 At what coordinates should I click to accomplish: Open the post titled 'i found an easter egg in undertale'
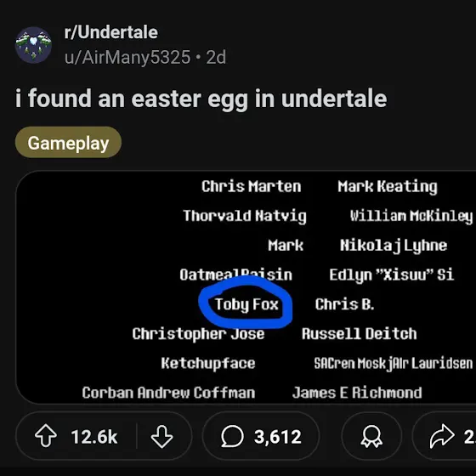201,99
